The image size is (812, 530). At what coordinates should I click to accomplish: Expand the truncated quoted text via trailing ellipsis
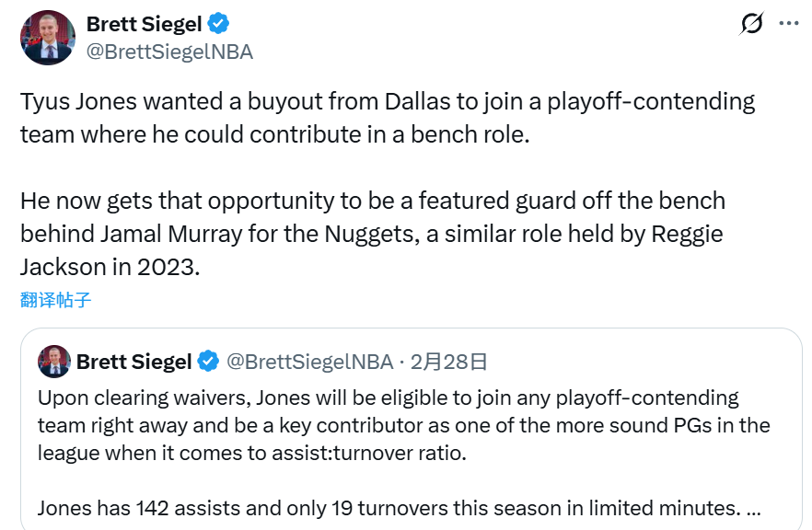(x=751, y=508)
